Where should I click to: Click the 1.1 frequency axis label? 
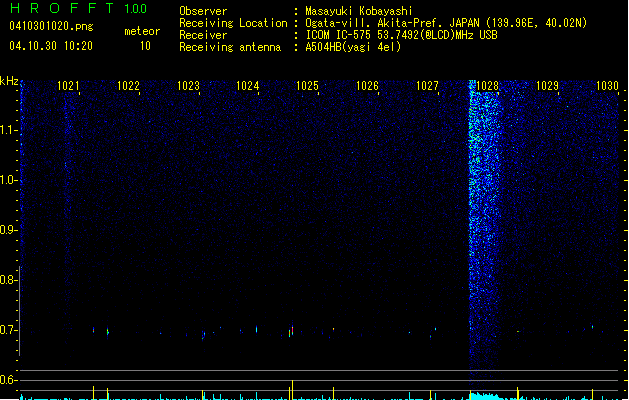[8, 130]
